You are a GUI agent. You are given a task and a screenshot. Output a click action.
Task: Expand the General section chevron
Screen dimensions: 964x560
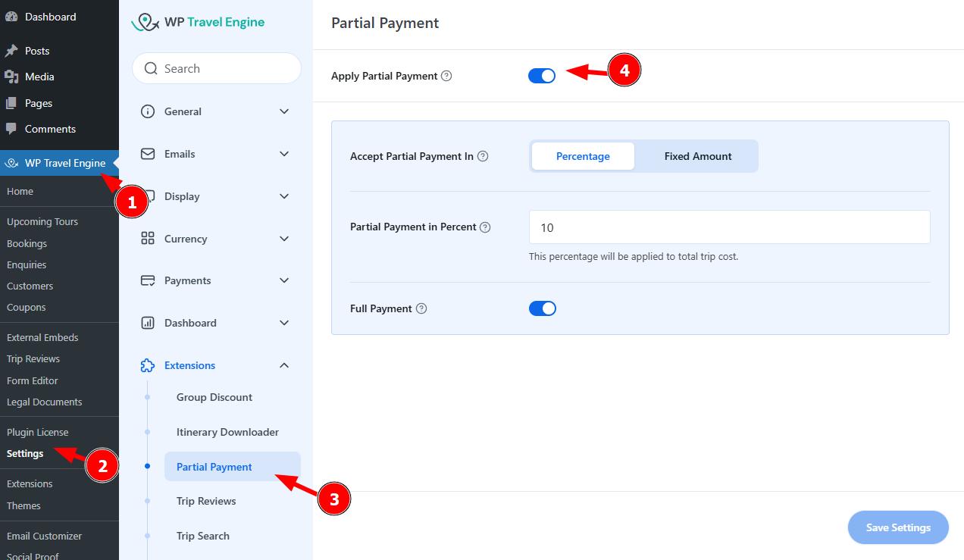pyautogui.click(x=284, y=111)
